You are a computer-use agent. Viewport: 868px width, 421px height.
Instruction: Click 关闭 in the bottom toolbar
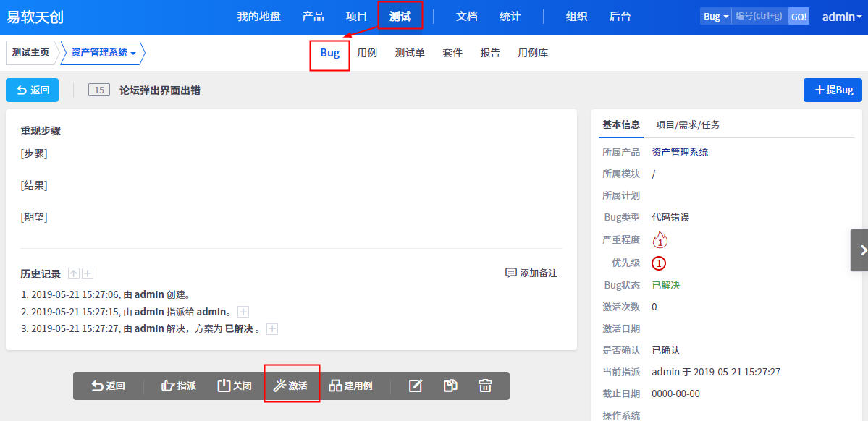235,386
